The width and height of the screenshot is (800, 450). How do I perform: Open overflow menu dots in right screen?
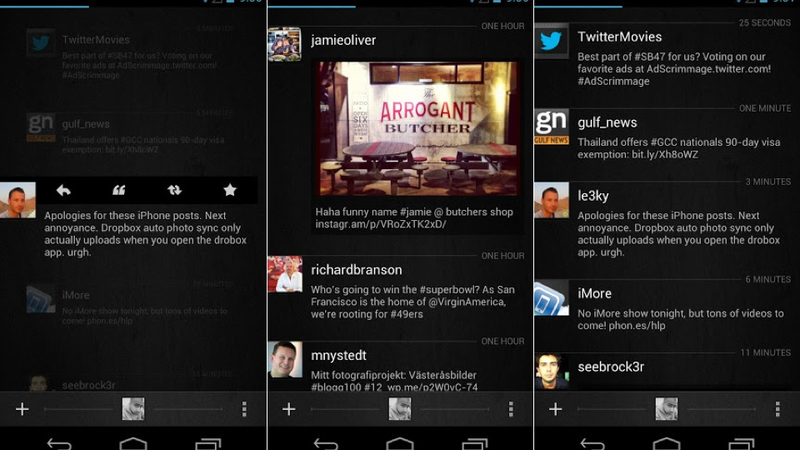(778, 409)
